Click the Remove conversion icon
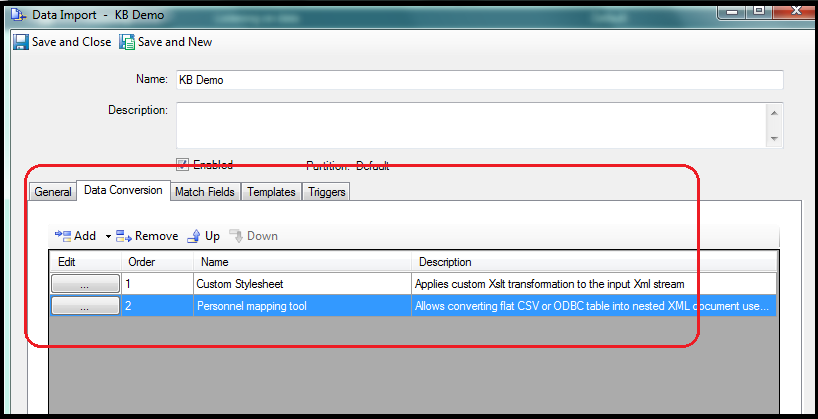Screen dimensions: 818x419 point(124,236)
